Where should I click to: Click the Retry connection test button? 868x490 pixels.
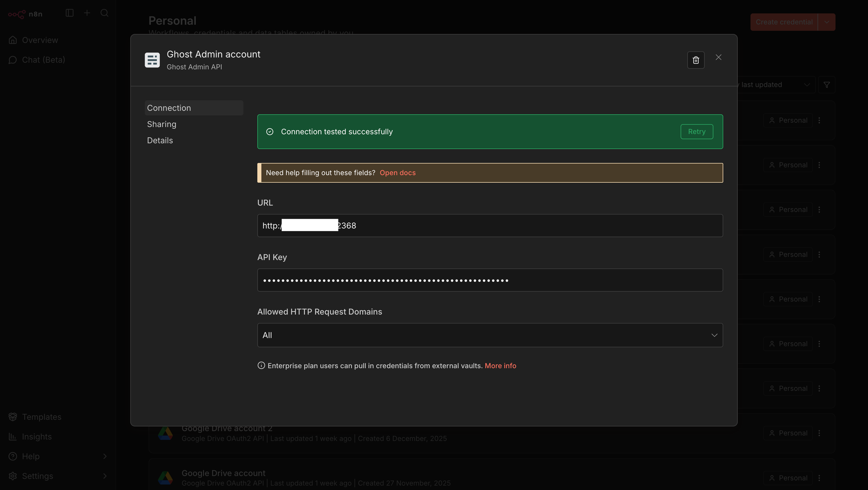coord(696,132)
